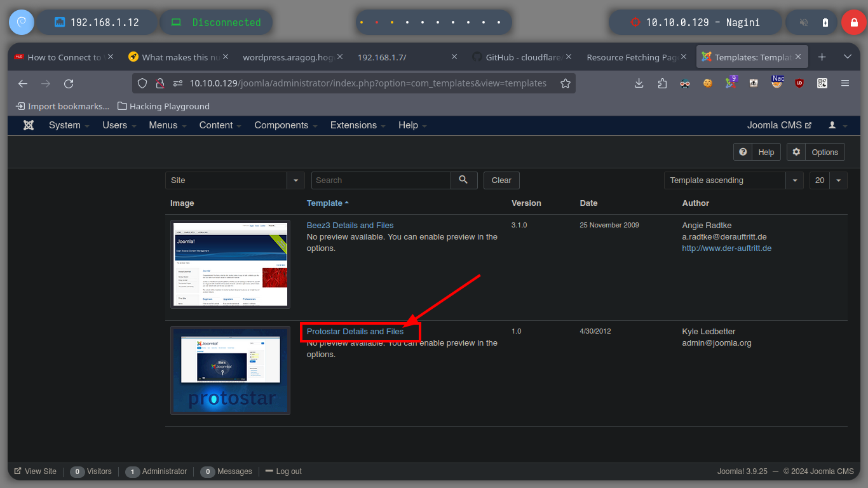868x488 pixels.
Task: Close the GitHub - cloudflare tab
Action: tap(569, 57)
